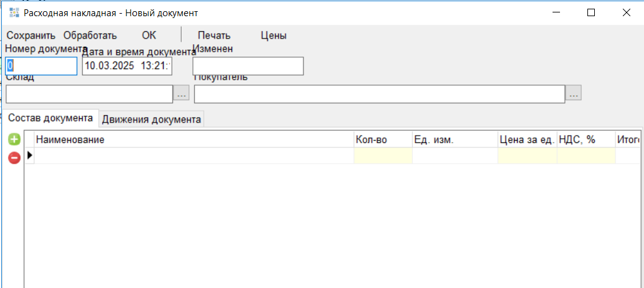Open warehouse selector ellipsis button
Screen dimensions: 644x288
point(181,94)
